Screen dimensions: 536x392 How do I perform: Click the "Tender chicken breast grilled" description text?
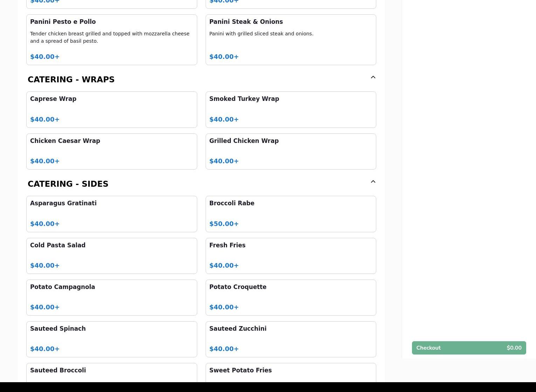(x=110, y=37)
